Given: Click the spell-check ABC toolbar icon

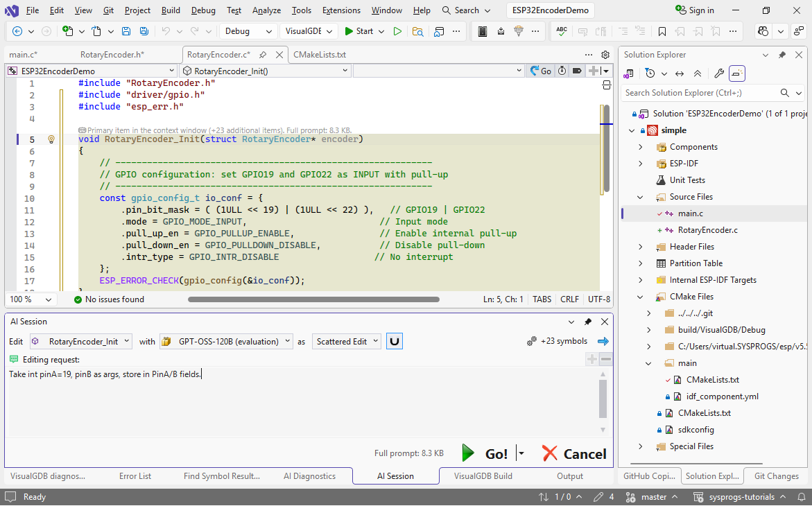Looking at the screenshot, I should pos(562,31).
